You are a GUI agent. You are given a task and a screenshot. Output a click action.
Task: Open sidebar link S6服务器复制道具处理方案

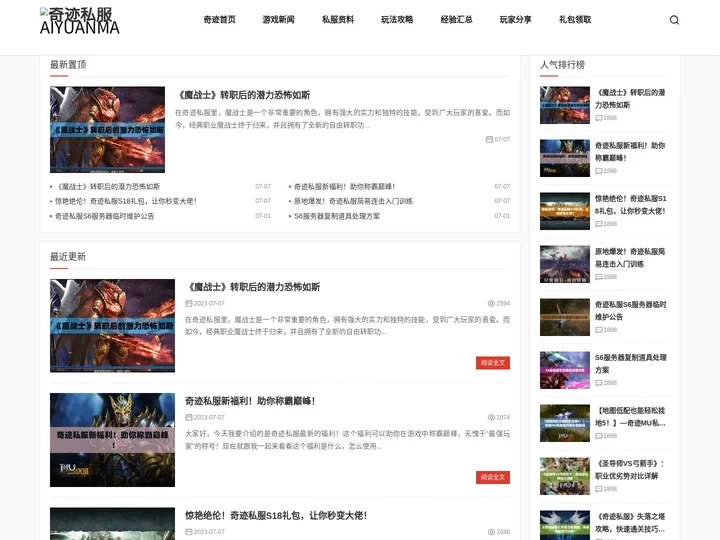pyautogui.click(x=630, y=364)
